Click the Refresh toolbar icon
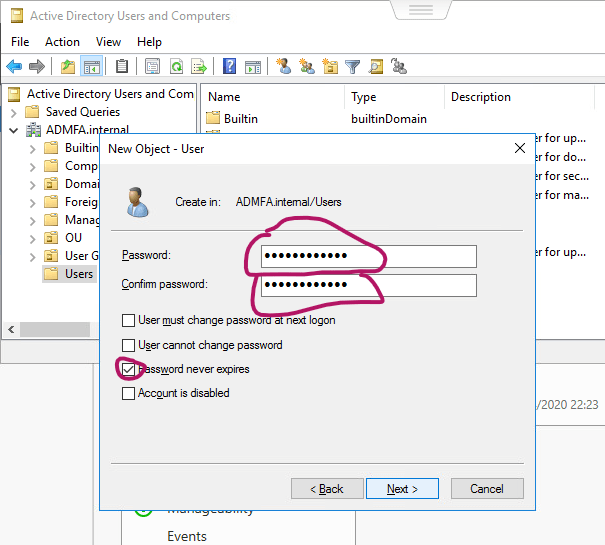Screen dimensions: 605x545 pos(176,67)
